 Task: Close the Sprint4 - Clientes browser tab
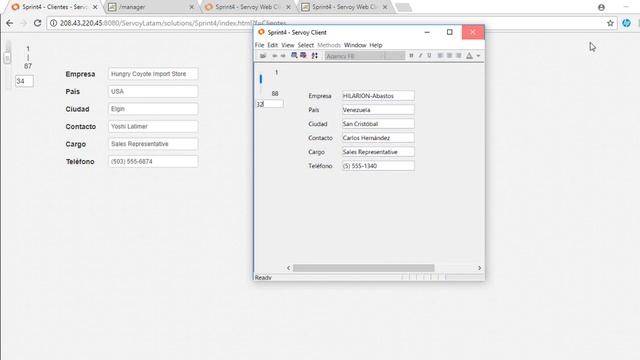pos(95,7)
